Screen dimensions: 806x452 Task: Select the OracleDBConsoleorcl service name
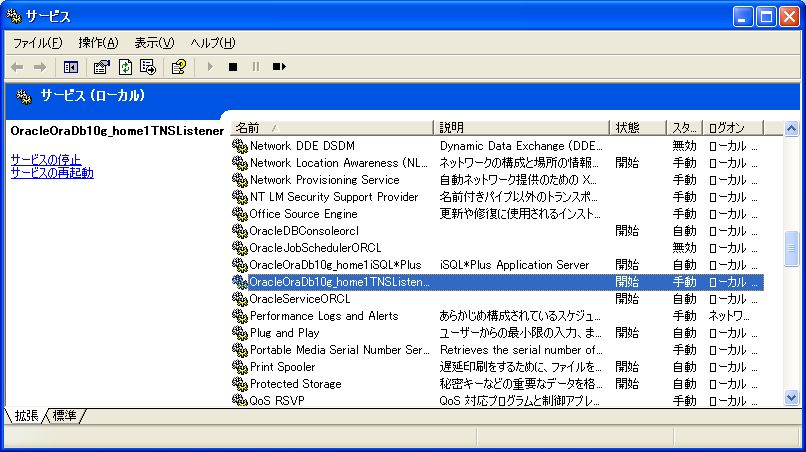tap(304, 231)
